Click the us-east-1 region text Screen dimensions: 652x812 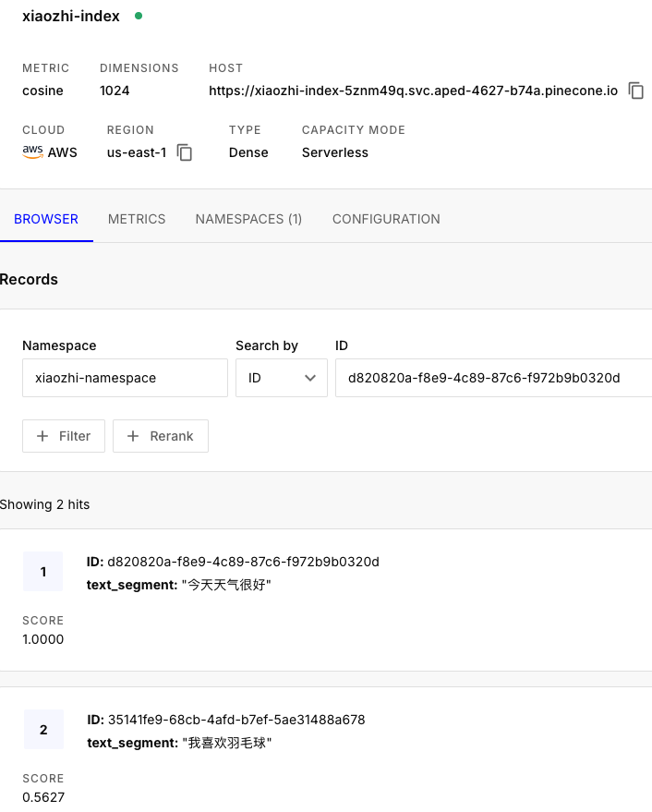pyautogui.click(x=137, y=152)
